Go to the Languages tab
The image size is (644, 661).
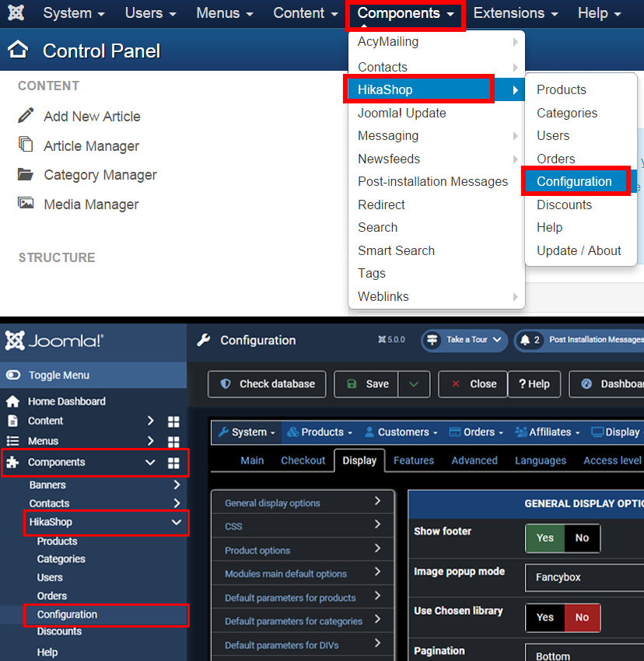tap(541, 460)
